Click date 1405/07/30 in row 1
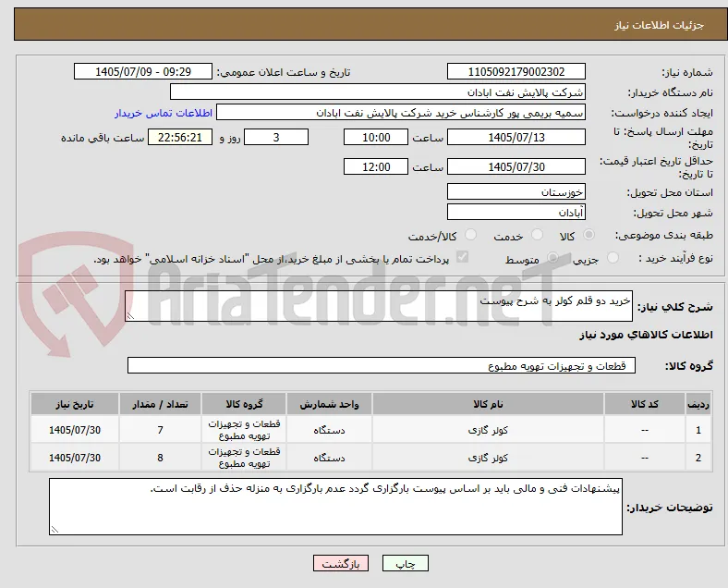The height and width of the screenshot is (588, 728). (x=75, y=430)
